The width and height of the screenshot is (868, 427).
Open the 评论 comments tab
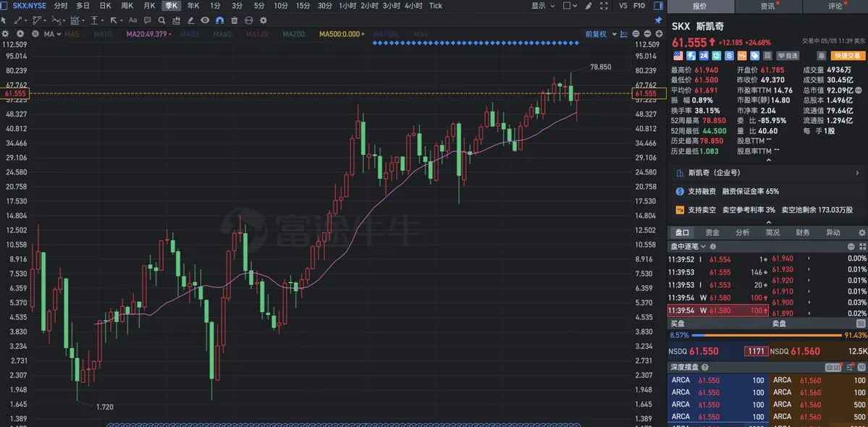(836, 7)
